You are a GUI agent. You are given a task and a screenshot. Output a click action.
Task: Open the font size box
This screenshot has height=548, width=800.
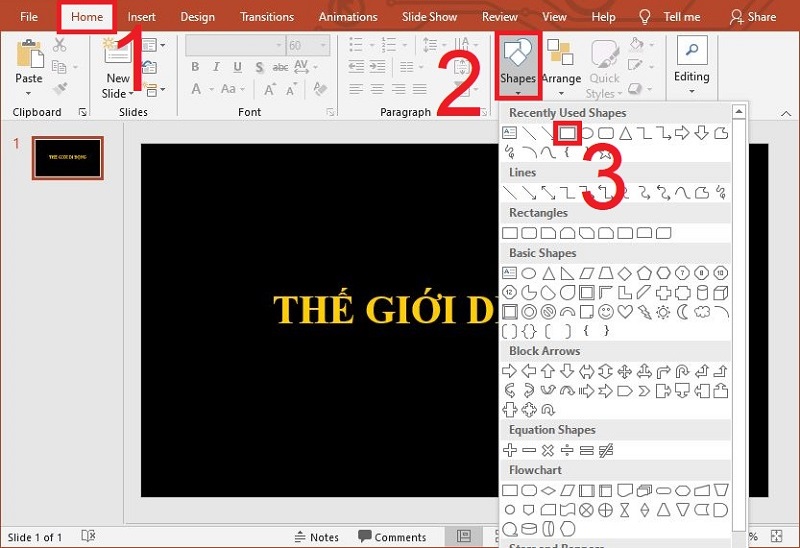point(307,45)
